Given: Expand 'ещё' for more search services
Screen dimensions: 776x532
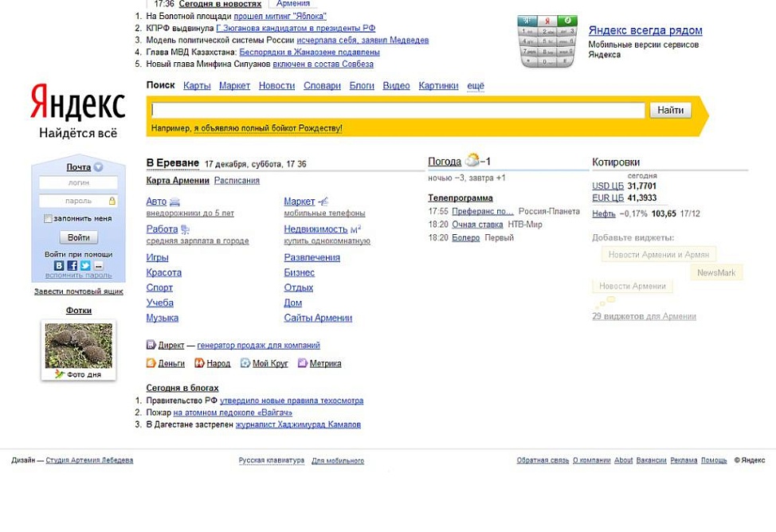Looking at the screenshot, I should 475,86.
